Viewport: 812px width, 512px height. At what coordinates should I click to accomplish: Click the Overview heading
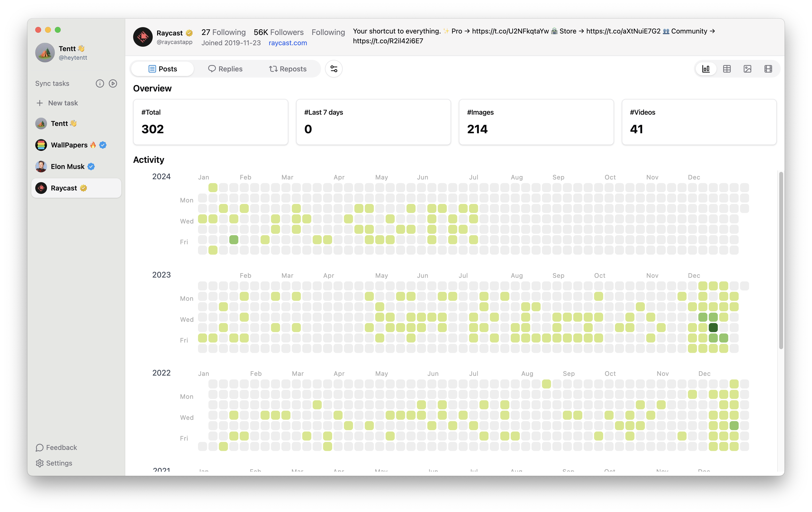pos(152,88)
